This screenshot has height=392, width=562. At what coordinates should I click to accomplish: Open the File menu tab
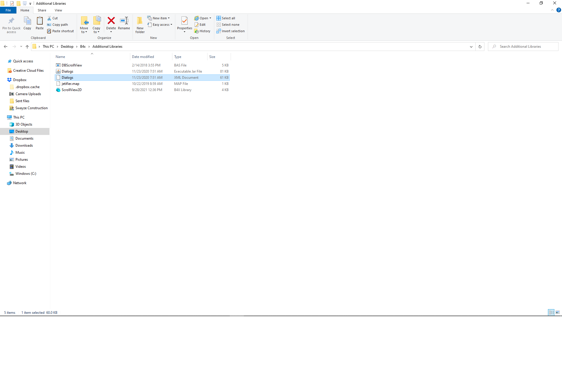8,10
